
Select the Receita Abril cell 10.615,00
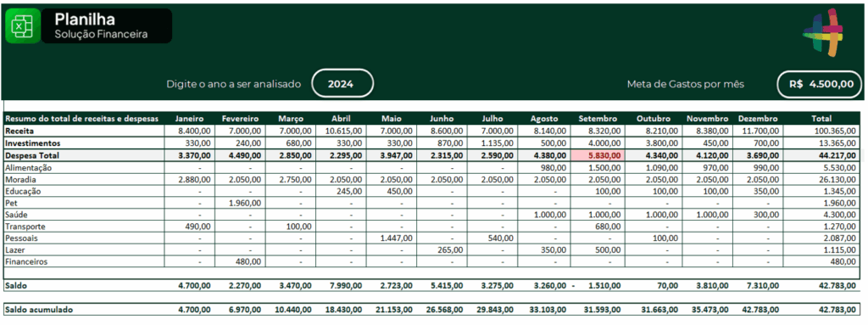coord(341,131)
